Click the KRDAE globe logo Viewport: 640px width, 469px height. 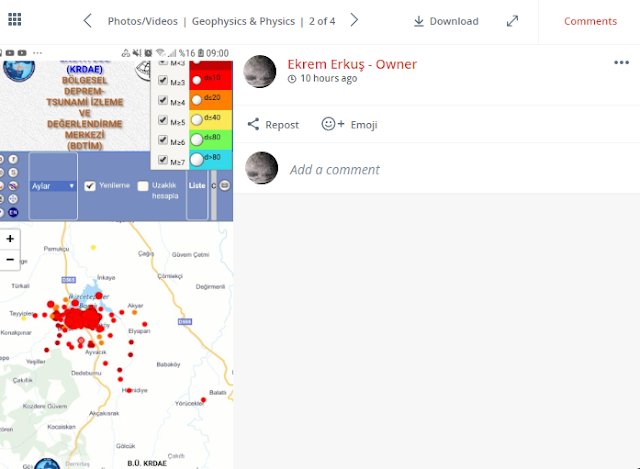[19, 70]
